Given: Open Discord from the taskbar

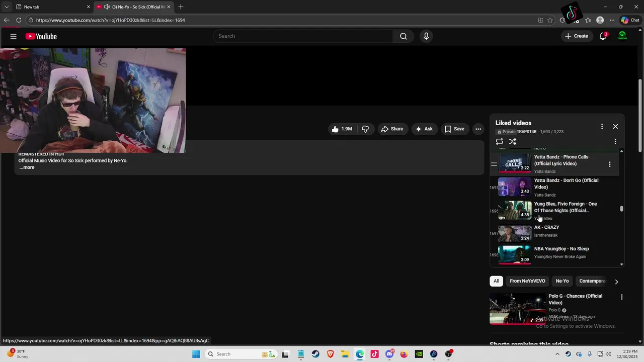Looking at the screenshot, I should (x=389, y=354).
